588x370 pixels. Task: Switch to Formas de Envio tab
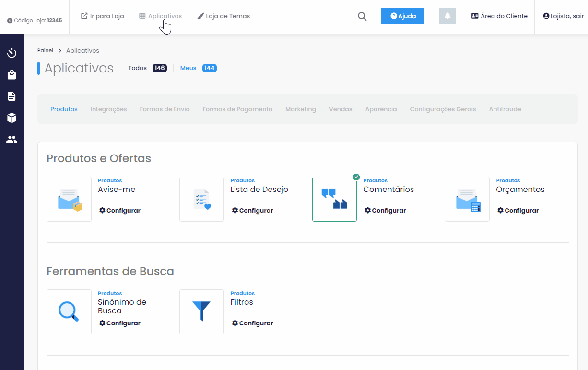click(165, 109)
